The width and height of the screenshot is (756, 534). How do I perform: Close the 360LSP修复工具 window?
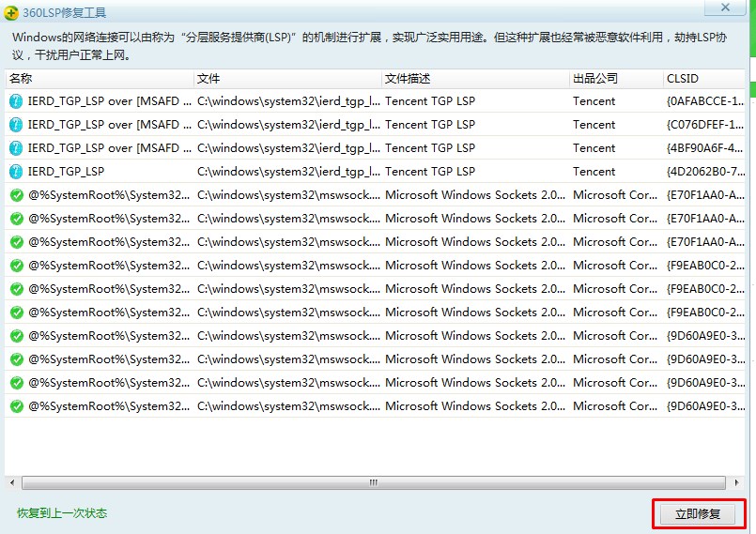pyautogui.click(x=725, y=8)
